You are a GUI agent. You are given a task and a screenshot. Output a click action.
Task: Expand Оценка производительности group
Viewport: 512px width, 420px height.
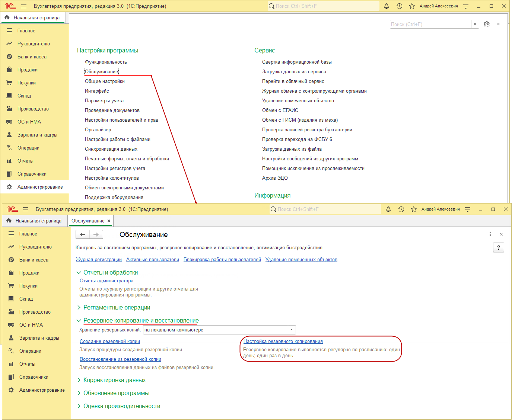79,406
